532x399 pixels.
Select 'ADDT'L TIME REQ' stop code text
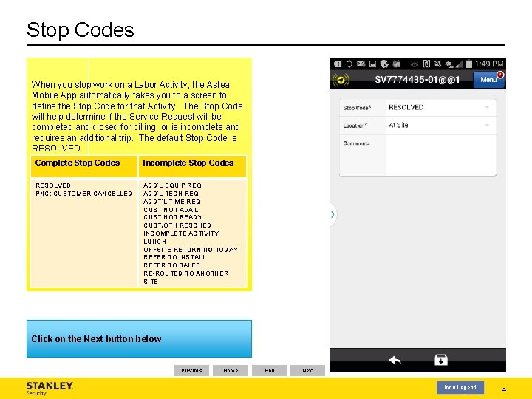172,202
